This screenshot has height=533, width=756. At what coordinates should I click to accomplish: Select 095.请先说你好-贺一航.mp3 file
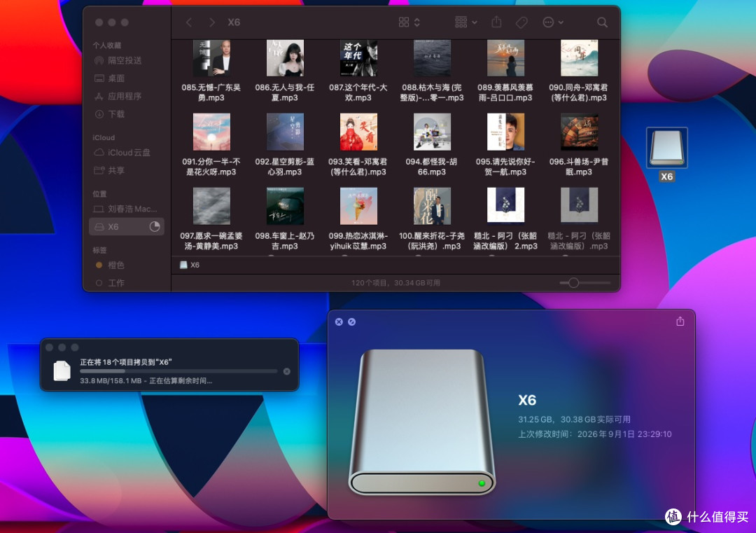pyautogui.click(x=505, y=145)
